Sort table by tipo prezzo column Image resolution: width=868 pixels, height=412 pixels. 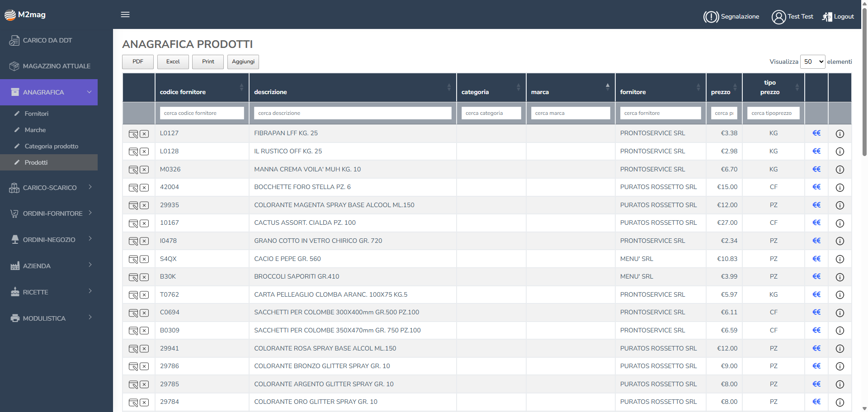tap(774, 88)
